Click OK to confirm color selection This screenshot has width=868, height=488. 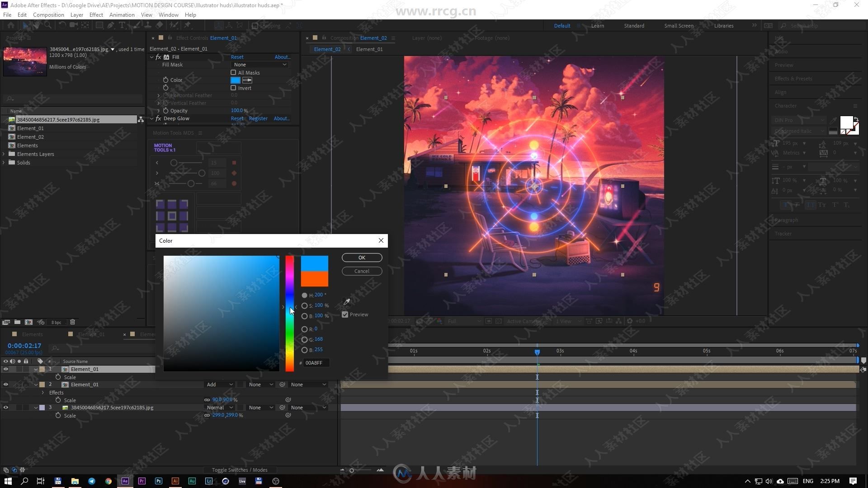[x=362, y=257]
